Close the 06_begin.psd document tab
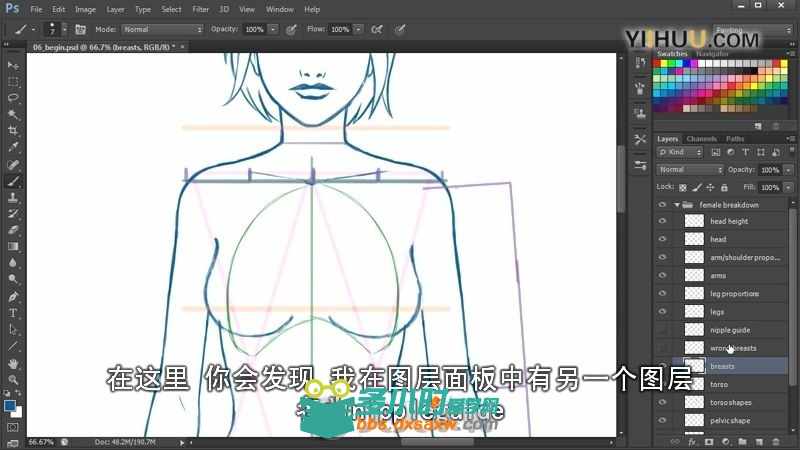This screenshot has height=450, width=800. [183, 47]
